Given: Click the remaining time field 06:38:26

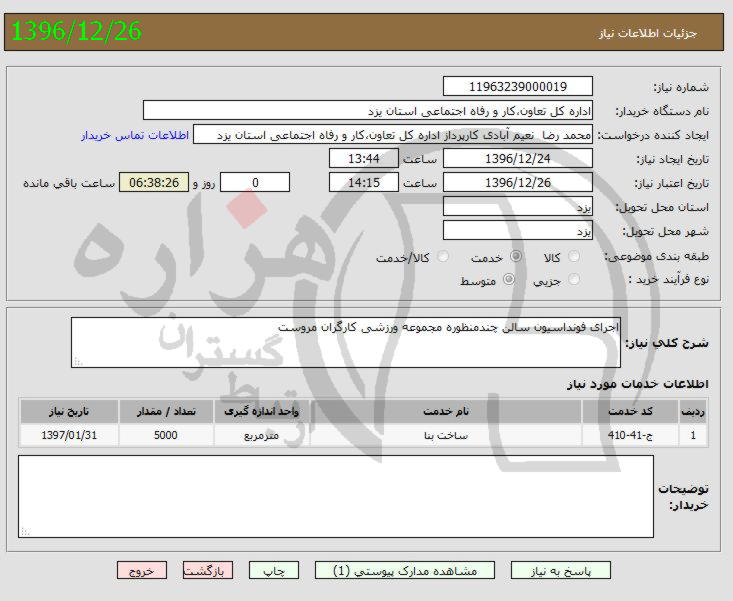Looking at the screenshot, I should 154,182.
